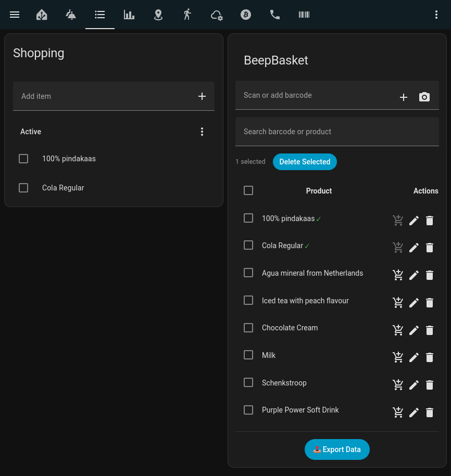Image resolution: width=451 pixels, height=476 pixels.
Task: Delete the Agua mineral from Netherlands row
Action: [430, 275]
